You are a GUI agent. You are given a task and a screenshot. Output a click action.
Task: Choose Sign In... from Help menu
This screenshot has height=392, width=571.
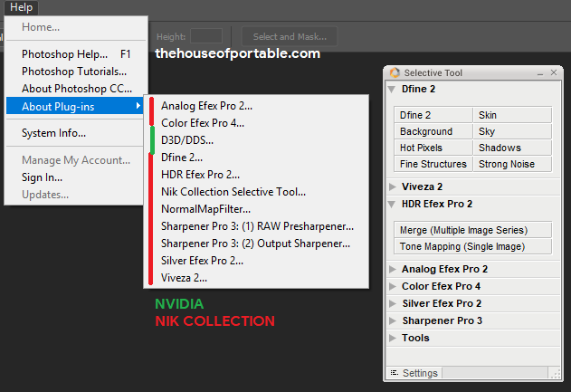(74, 177)
